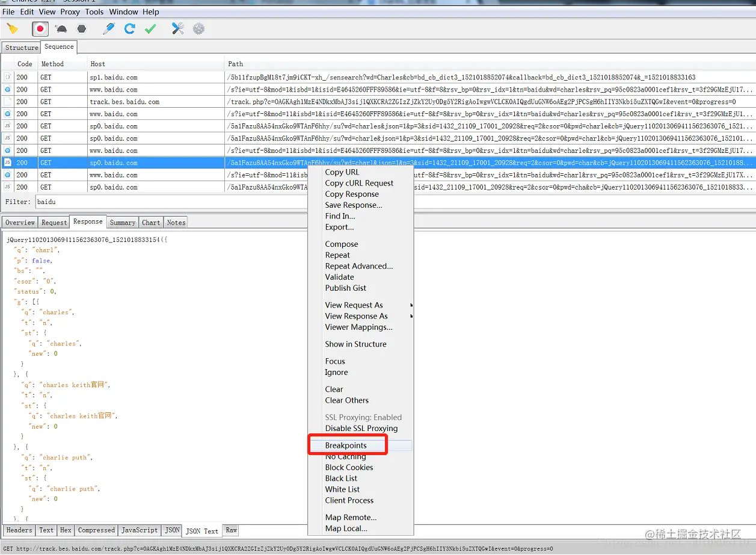Sort by the Host column header

(156, 64)
